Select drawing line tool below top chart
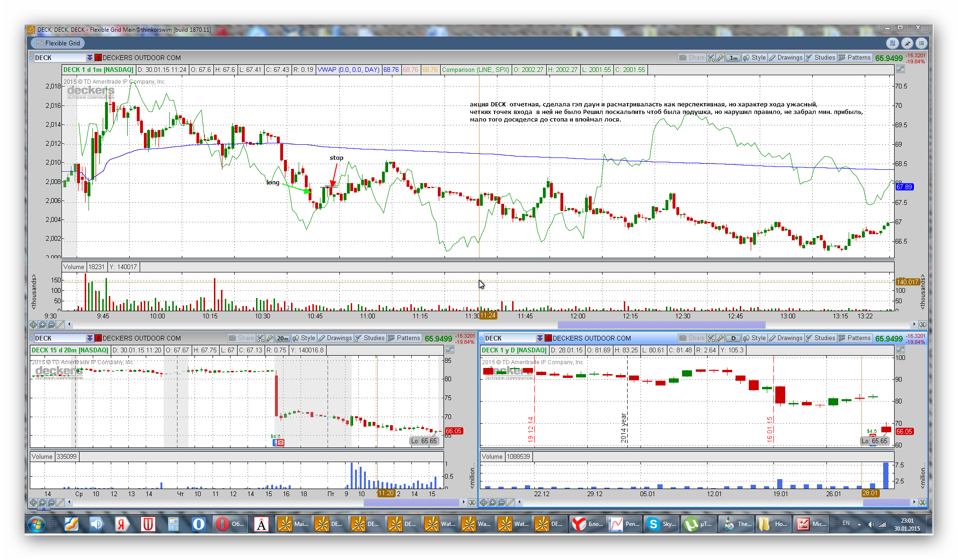This screenshot has width=958, height=560. tap(60, 324)
